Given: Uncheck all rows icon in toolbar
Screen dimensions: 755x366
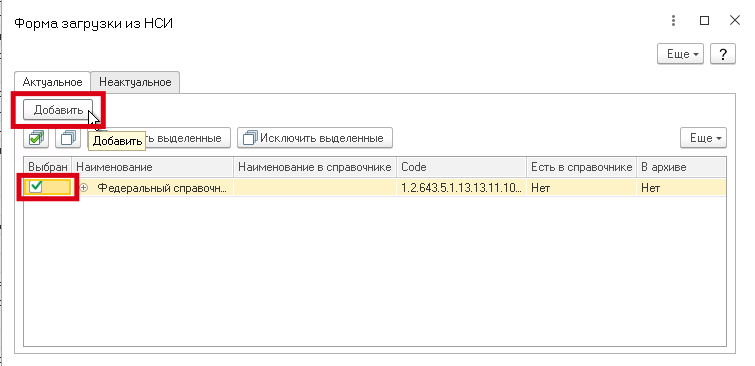Looking at the screenshot, I should (x=68, y=138).
